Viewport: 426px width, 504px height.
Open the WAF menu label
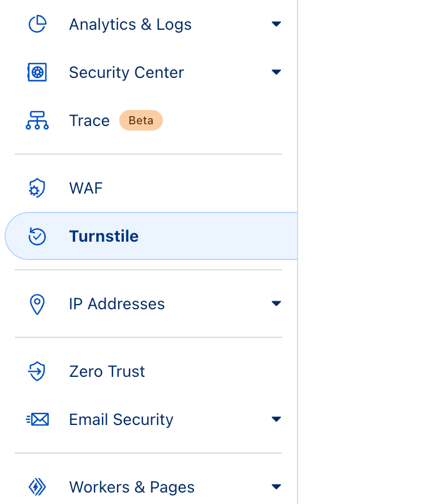pos(85,188)
